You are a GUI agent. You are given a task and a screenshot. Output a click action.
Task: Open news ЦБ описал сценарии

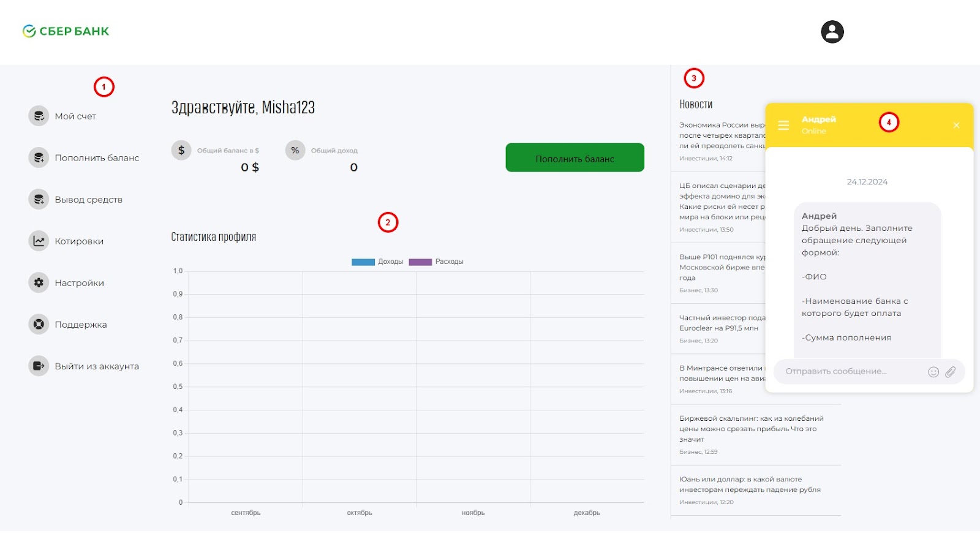tap(722, 201)
